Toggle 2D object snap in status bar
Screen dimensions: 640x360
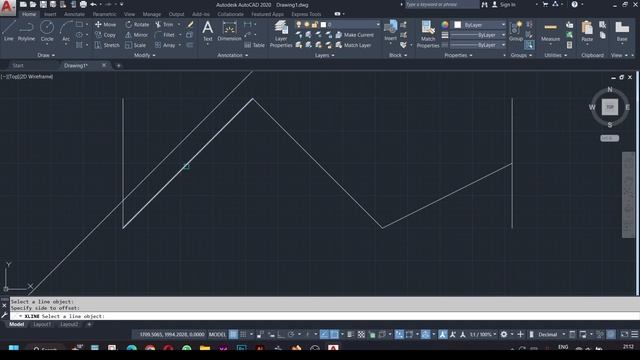click(334, 335)
